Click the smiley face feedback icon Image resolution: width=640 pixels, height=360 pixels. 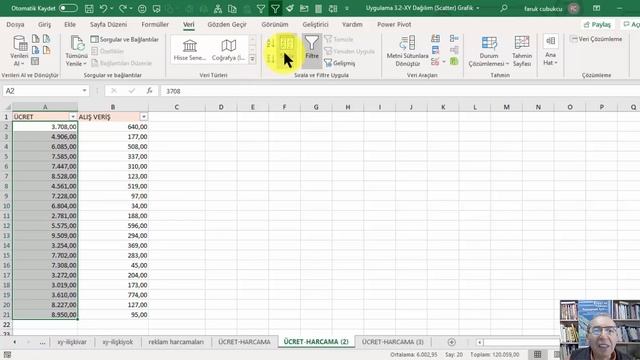click(x=142, y=9)
